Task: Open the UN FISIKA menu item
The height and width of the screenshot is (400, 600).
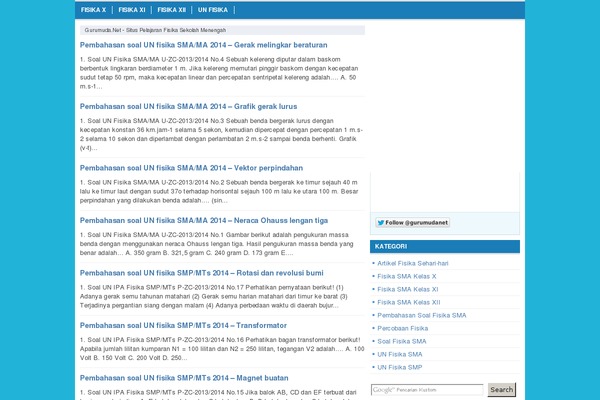Action: pyautogui.click(x=213, y=10)
